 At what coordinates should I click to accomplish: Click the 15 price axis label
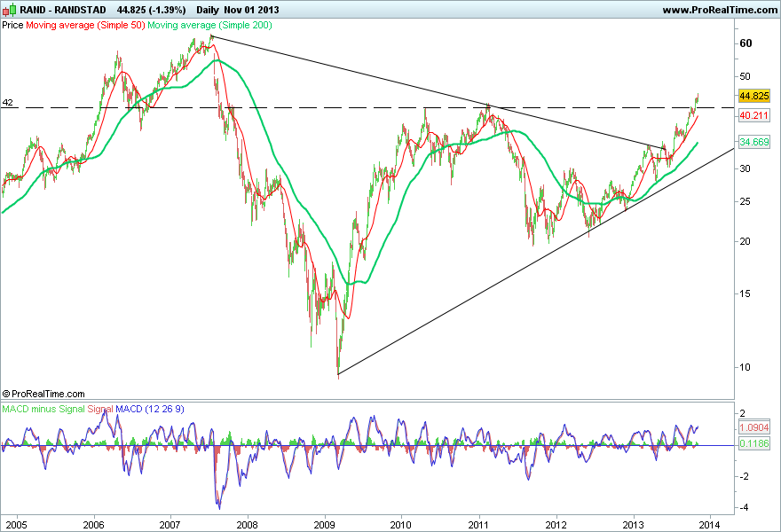(745, 293)
